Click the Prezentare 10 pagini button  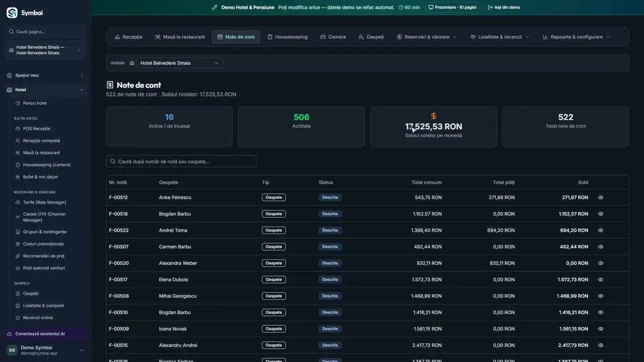coord(452,8)
